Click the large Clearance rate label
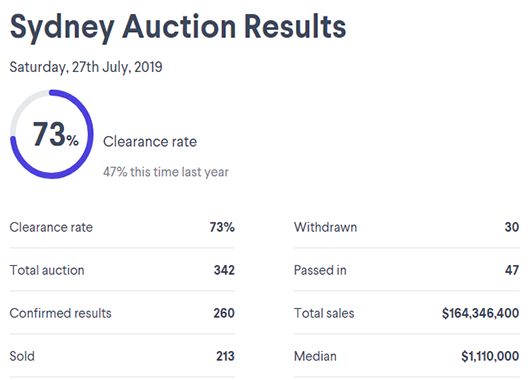Viewport: 531px width, 380px height. tap(150, 142)
